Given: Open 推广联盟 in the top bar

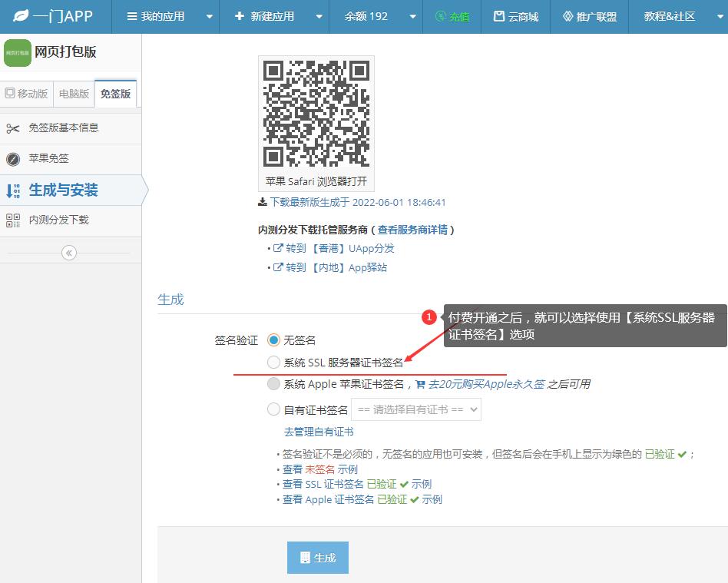Looking at the screenshot, I should [589, 17].
